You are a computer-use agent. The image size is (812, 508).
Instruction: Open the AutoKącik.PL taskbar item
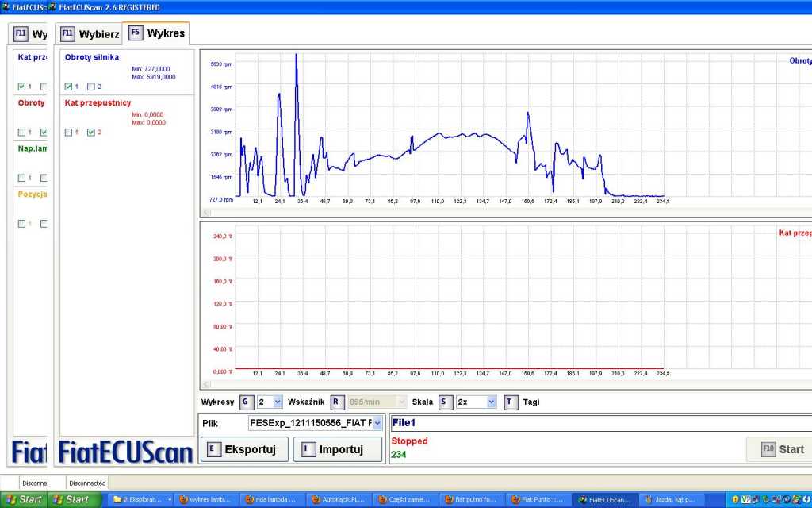(337, 499)
